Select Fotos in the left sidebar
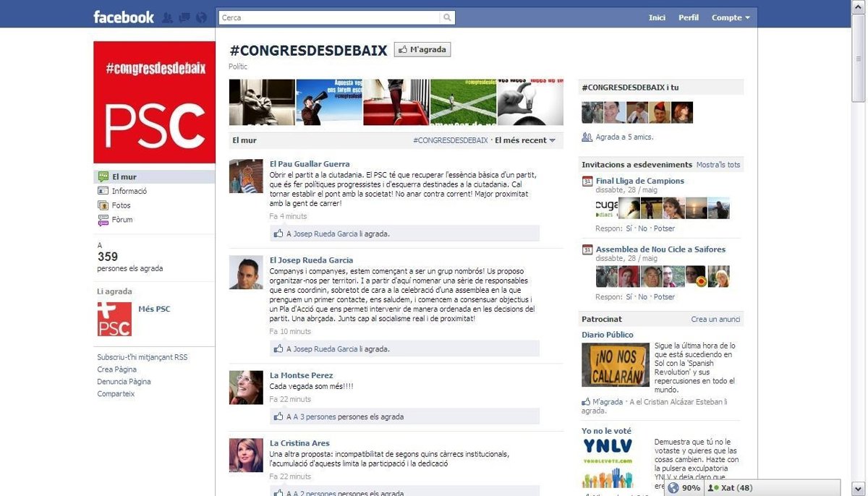868x496 pixels. coord(121,205)
